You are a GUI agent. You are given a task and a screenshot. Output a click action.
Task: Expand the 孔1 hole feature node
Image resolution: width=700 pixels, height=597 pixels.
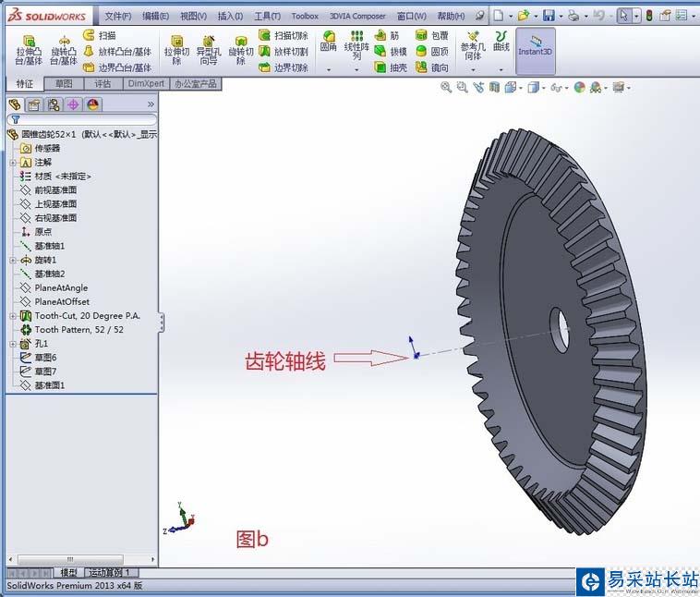click(13, 344)
